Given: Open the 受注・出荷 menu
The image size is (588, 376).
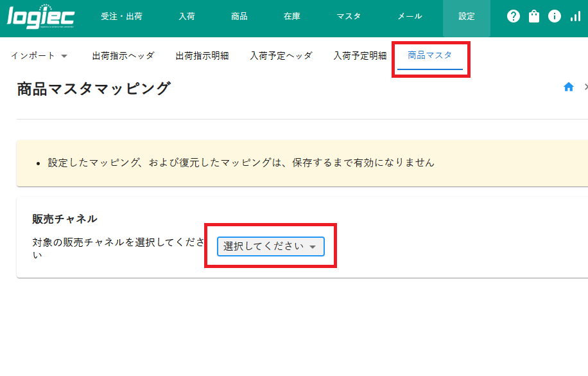Looking at the screenshot, I should [x=121, y=17].
